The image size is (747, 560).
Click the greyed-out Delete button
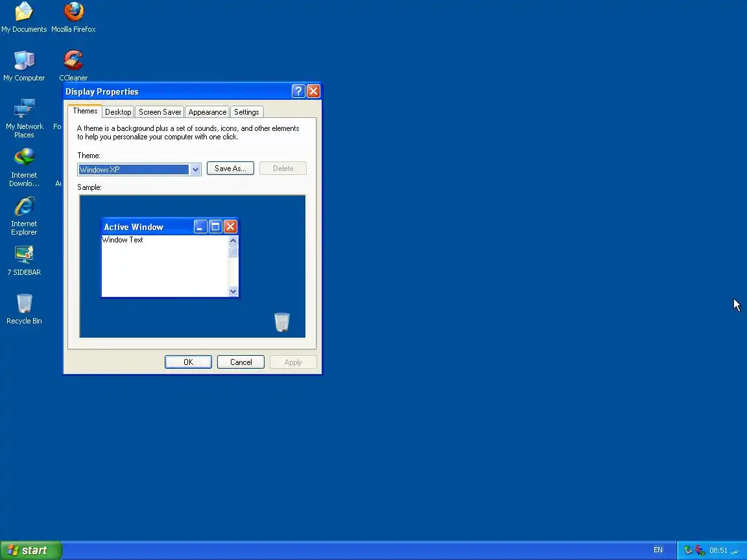283,169
